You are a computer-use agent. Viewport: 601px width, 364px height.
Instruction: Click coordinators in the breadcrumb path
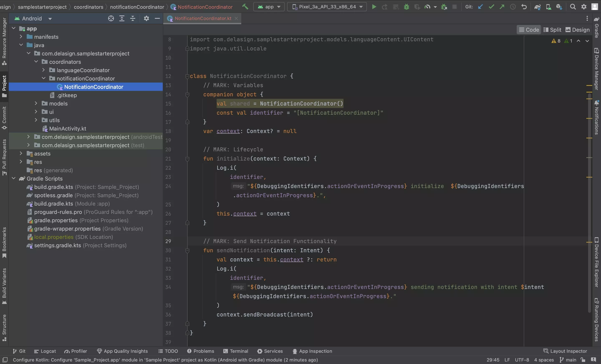[x=88, y=7]
